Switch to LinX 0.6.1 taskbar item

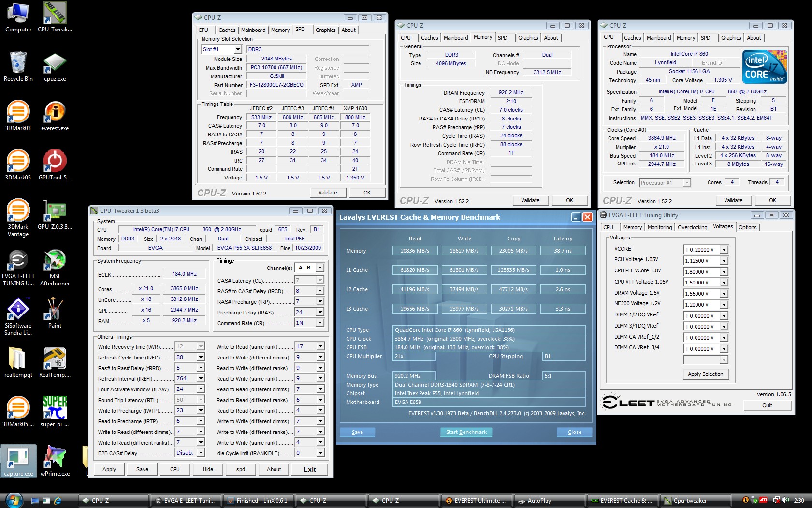point(259,501)
